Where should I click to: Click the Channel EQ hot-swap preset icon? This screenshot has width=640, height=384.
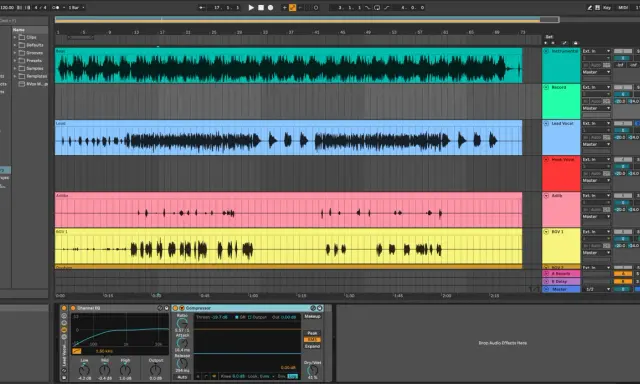[160, 308]
